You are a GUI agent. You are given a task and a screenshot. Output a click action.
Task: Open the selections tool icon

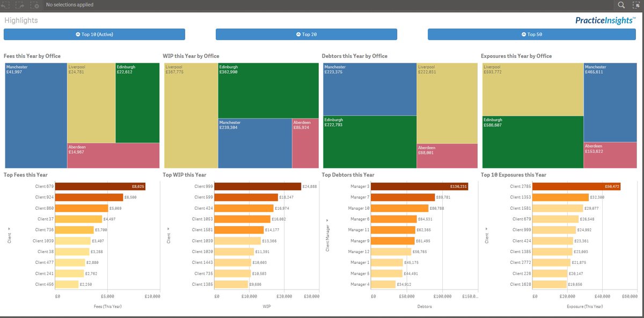[636, 5]
